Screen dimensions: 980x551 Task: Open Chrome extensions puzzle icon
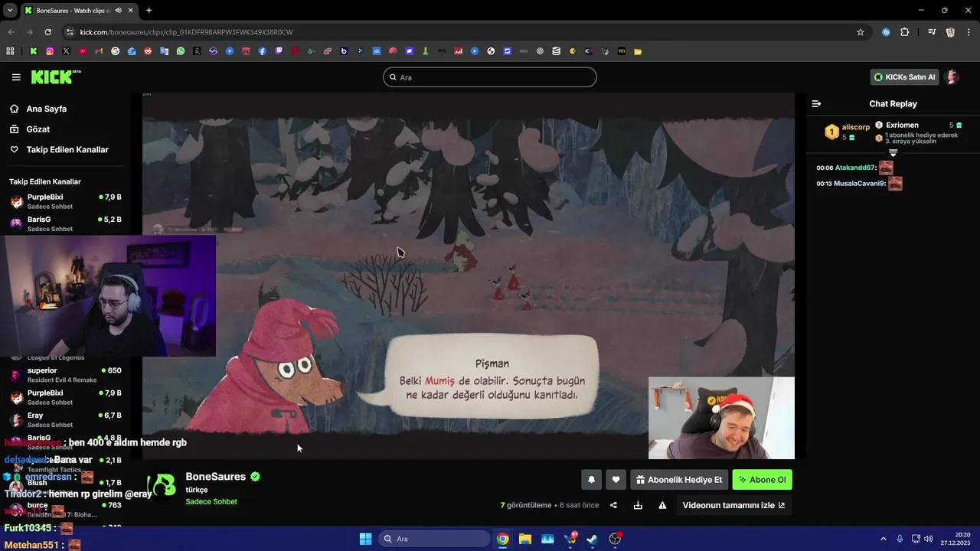pos(904,32)
